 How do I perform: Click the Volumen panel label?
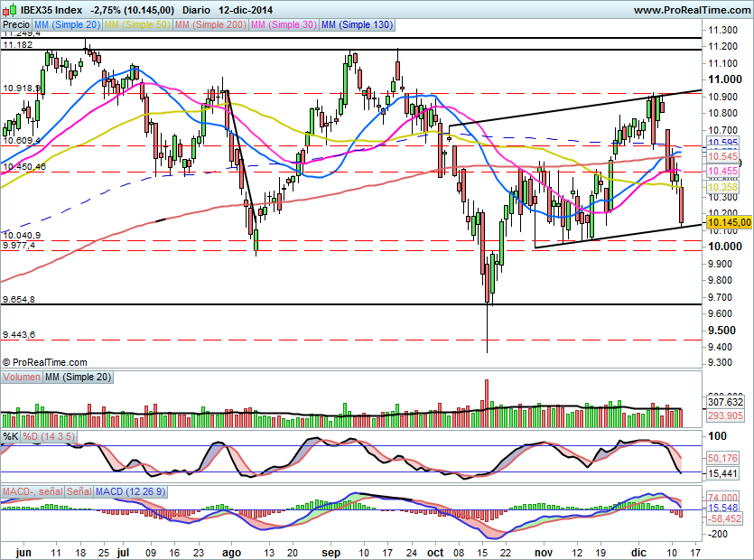click(x=22, y=378)
